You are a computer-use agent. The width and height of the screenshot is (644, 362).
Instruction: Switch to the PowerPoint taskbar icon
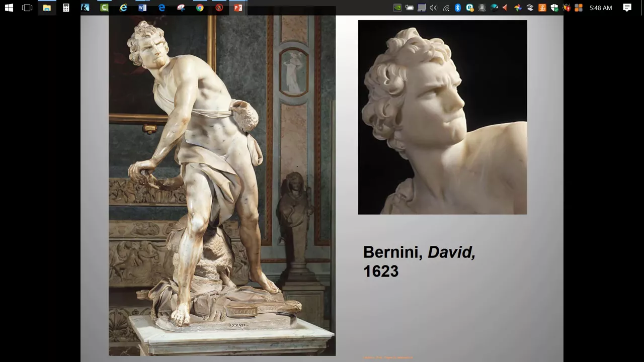pyautogui.click(x=238, y=8)
